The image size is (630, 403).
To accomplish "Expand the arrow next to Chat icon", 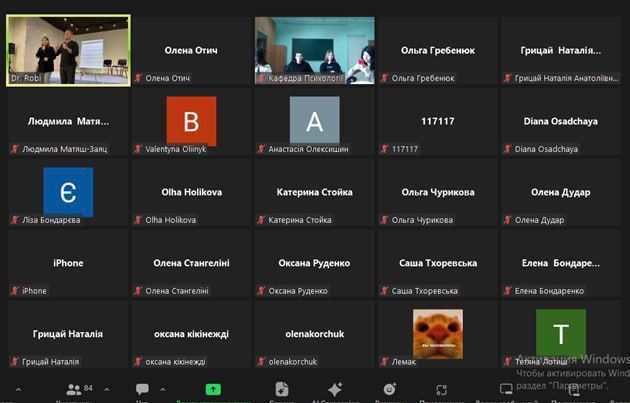I will point(165,388).
